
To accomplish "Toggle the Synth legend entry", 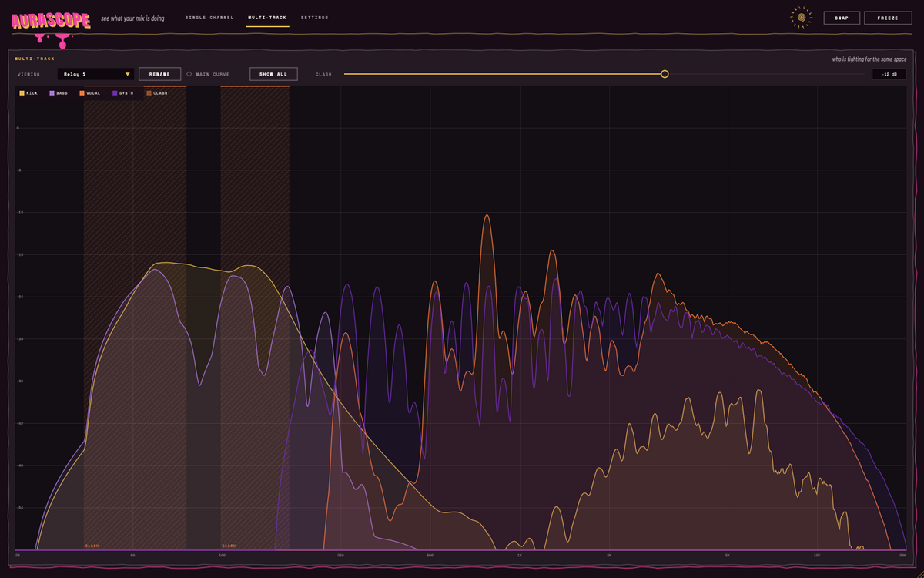I will (123, 93).
